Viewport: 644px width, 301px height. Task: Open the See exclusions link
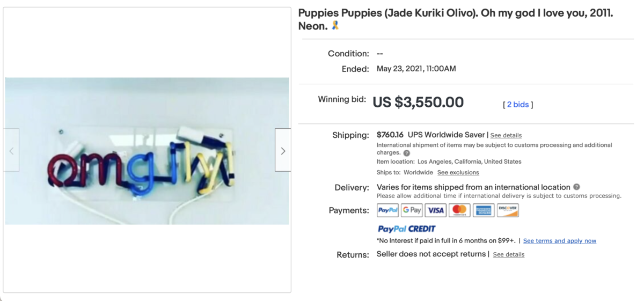[458, 173]
